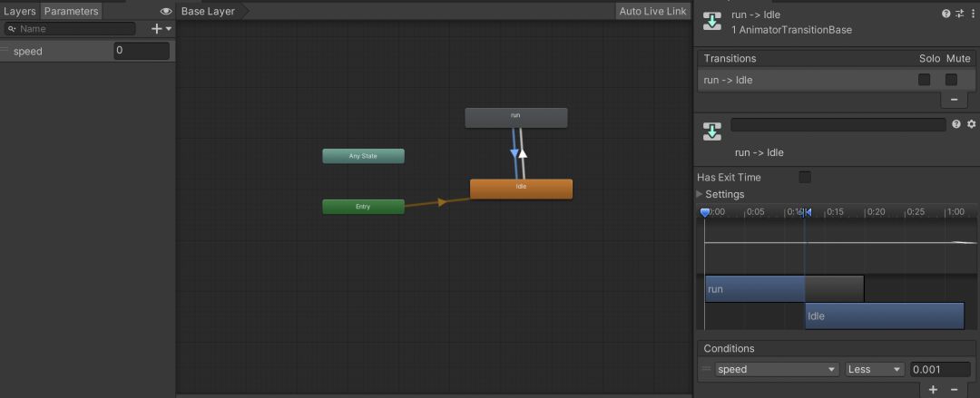
Task: Click the Has Exit Time label
Action: tap(729, 178)
